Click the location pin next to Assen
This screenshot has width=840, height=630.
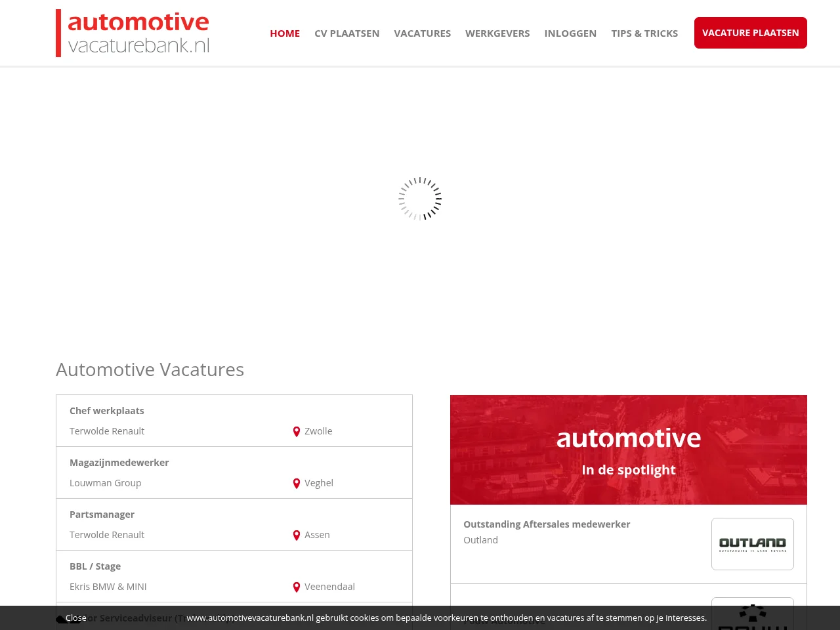[x=297, y=535]
